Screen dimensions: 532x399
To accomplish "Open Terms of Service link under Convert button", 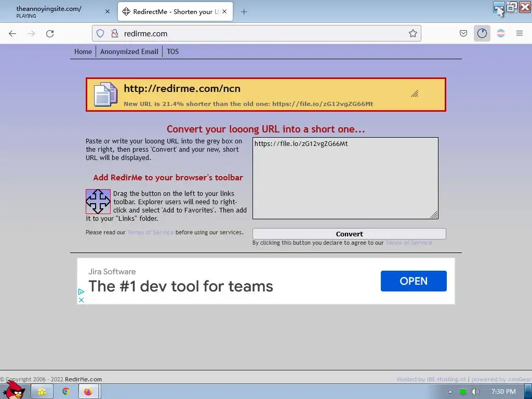I will tap(408, 243).
